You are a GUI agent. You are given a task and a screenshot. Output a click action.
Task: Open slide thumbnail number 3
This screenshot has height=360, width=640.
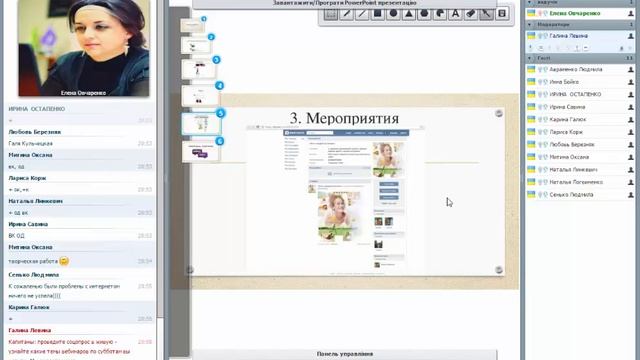pyautogui.click(x=198, y=69)
